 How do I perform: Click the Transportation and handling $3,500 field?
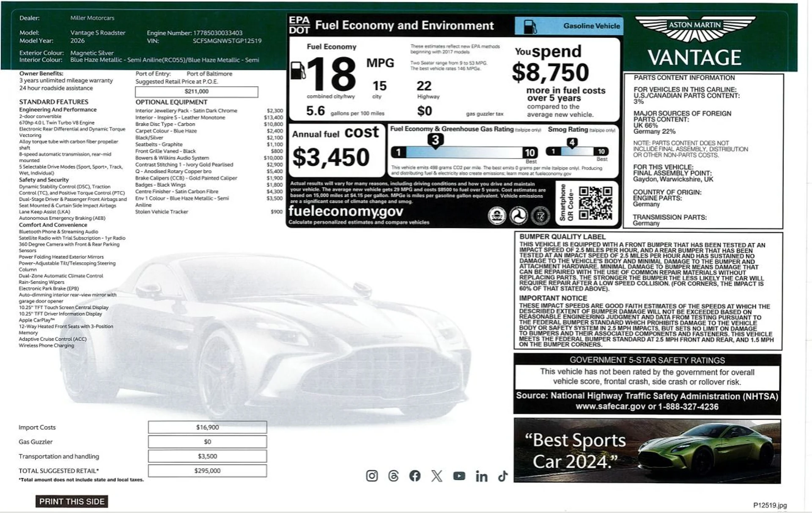point(207,456)
